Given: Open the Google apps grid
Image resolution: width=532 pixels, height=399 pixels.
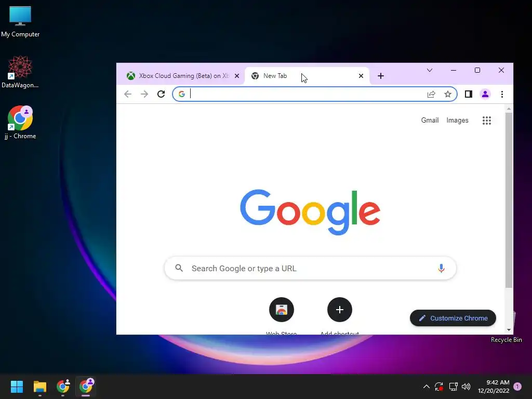Looking at the screenshot, I should 487,121.
